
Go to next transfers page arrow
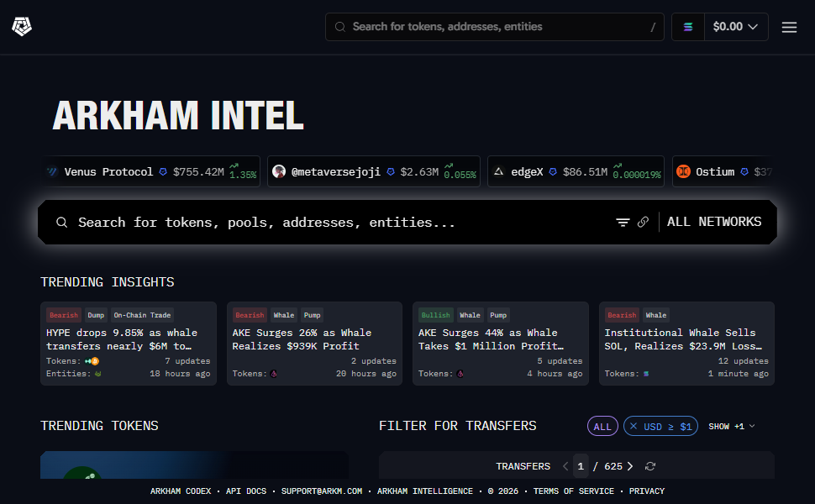(630, 466)
